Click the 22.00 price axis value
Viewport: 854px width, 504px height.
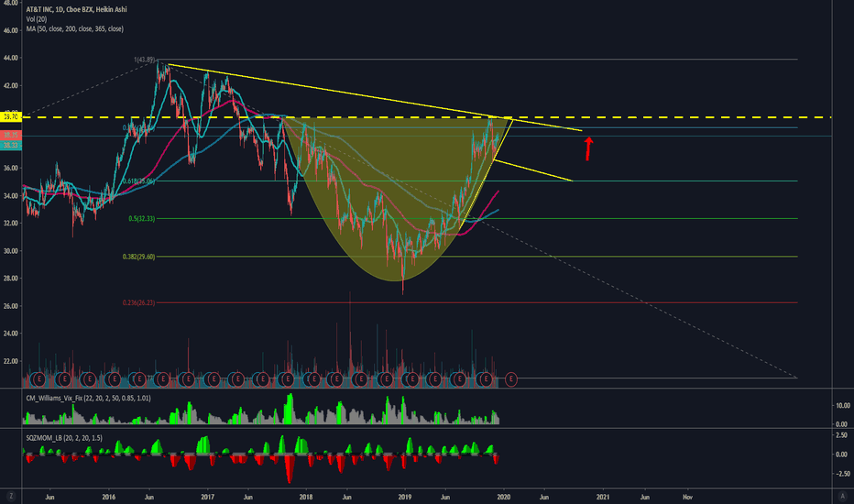pyautogui.click(x=10, y=361)
